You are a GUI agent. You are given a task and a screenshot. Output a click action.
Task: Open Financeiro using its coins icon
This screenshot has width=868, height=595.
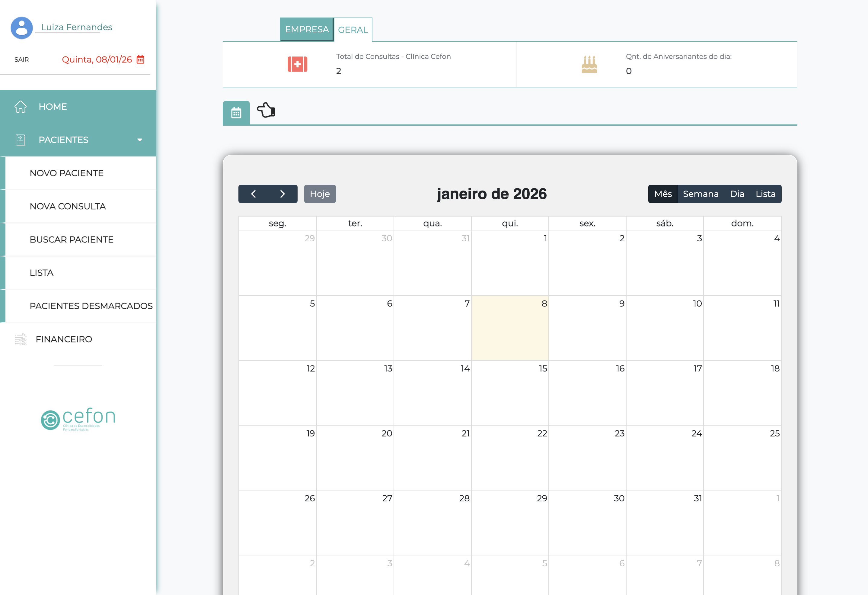coord(20,339)
